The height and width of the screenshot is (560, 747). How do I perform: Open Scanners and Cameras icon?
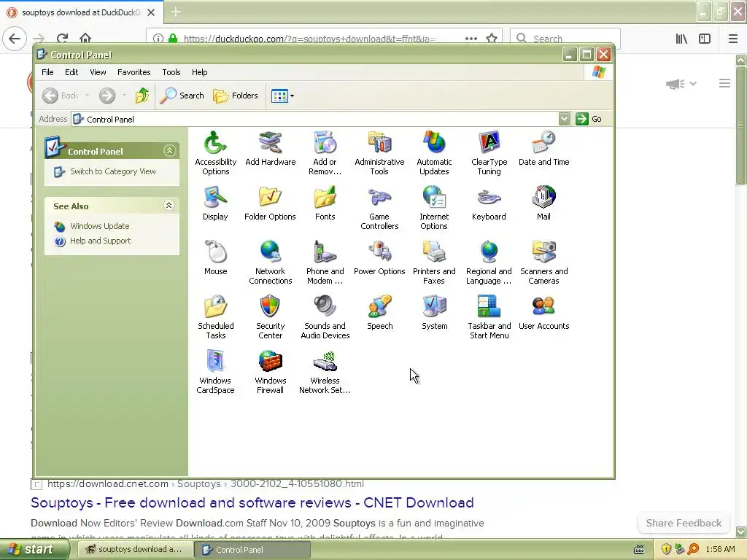pyautogui.click(x=543, y=262)
